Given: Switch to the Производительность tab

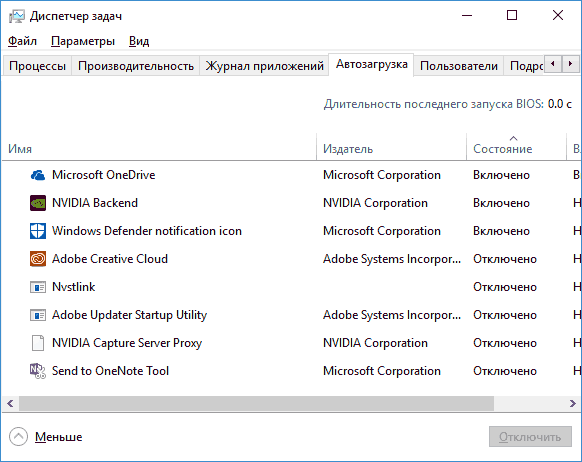Looking at the screenshot, I should [x=136, y=66].
